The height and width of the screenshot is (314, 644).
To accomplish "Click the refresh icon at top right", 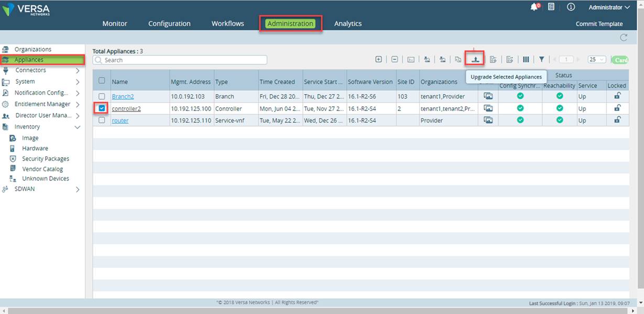I will point(624,37).
